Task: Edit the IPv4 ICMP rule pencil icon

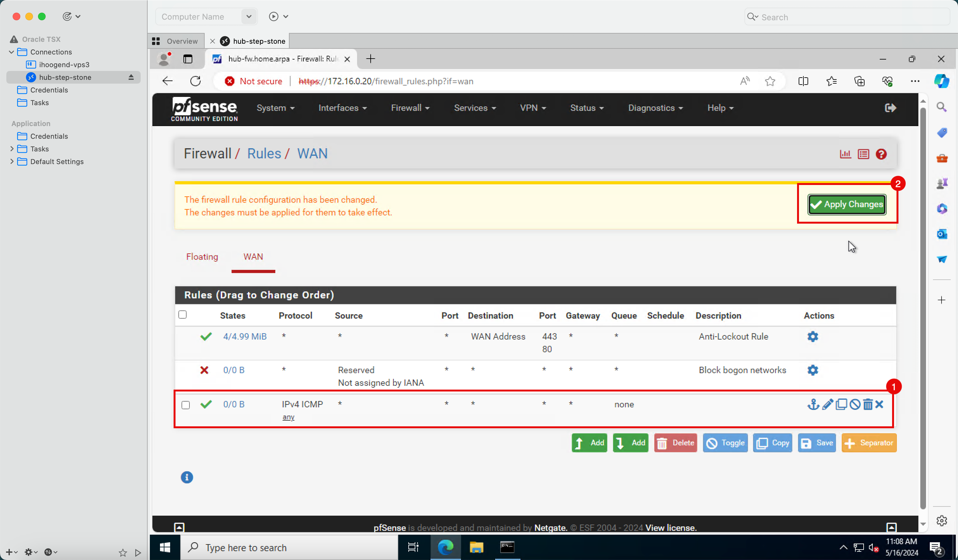Action: [827, 404]
